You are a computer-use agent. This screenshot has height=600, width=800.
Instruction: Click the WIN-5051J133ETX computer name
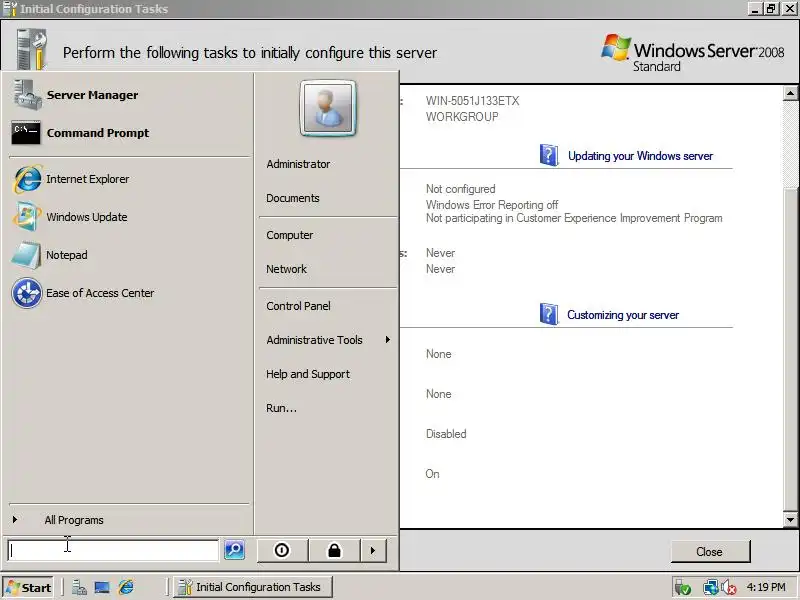click(472, 101)
